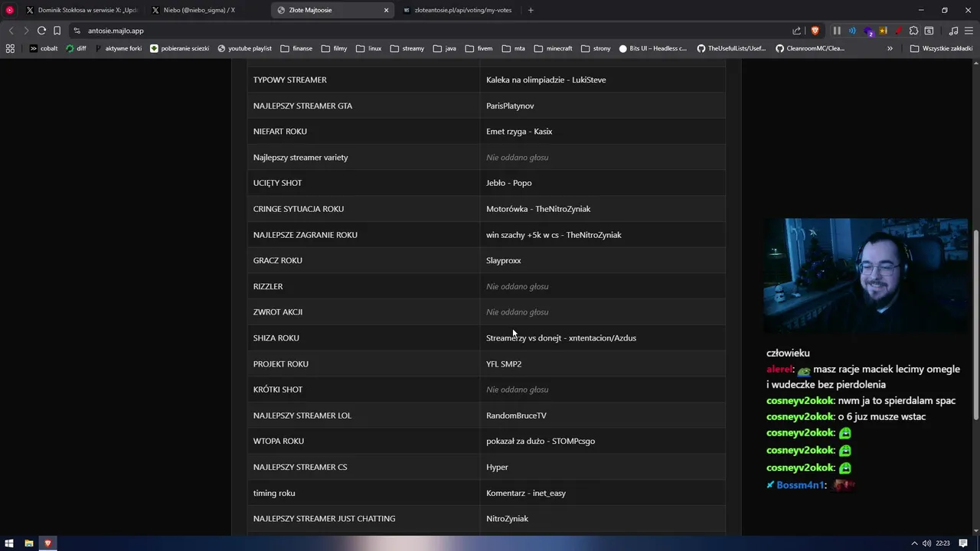
Task: Open the browser hamburger menu
Action: coord(969,31)
